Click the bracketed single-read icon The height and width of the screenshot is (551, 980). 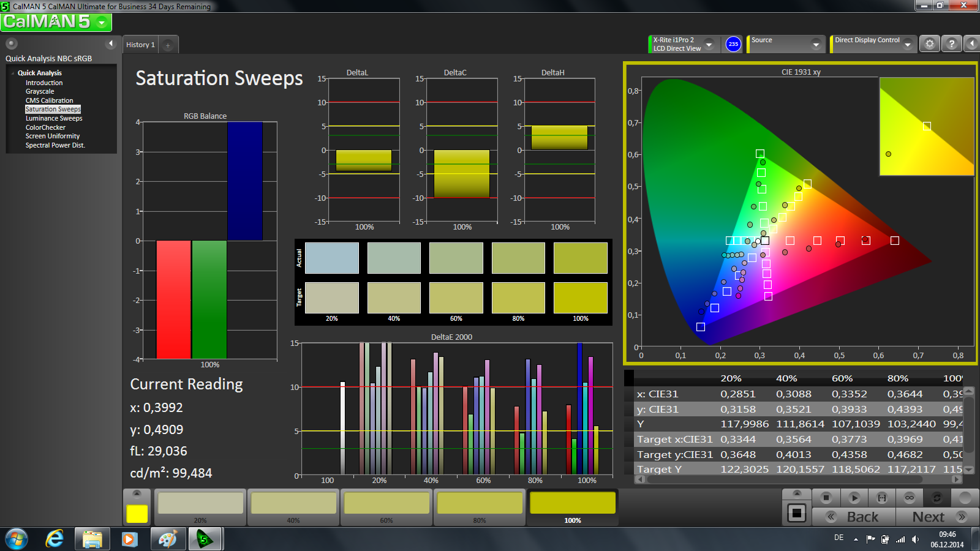pyautogui.click(x=882, y=498)
